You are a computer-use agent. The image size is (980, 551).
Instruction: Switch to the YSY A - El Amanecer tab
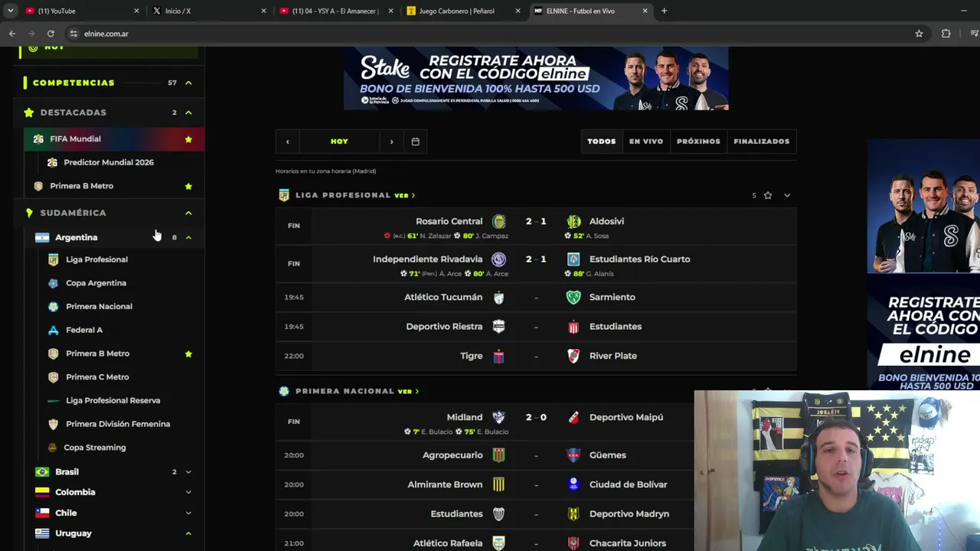point(336,11)
